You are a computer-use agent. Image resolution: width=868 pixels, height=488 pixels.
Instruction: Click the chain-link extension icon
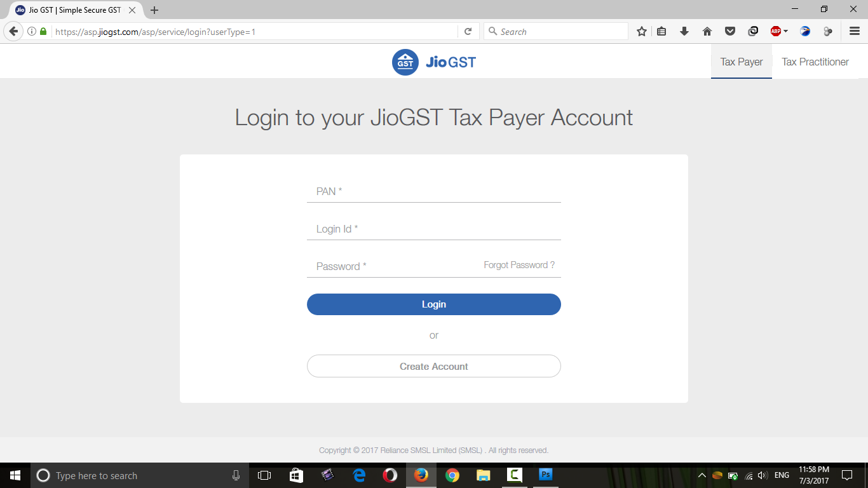[753, 31]
